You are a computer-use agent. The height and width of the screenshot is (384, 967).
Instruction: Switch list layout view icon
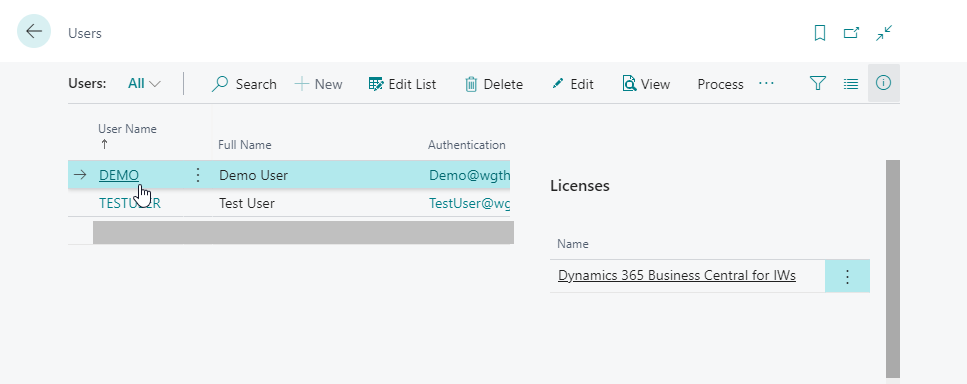(x=851, y=84)
